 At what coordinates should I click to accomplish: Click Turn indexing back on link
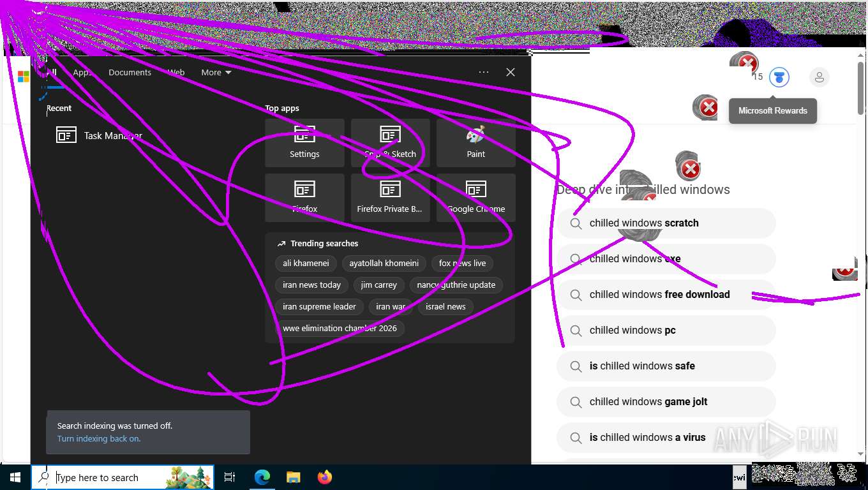coord(99,438)
